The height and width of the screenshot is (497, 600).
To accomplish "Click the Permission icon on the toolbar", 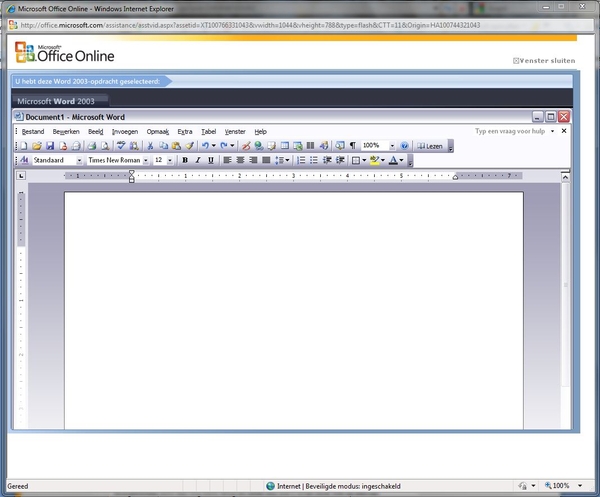I will (x=63, y=146).
